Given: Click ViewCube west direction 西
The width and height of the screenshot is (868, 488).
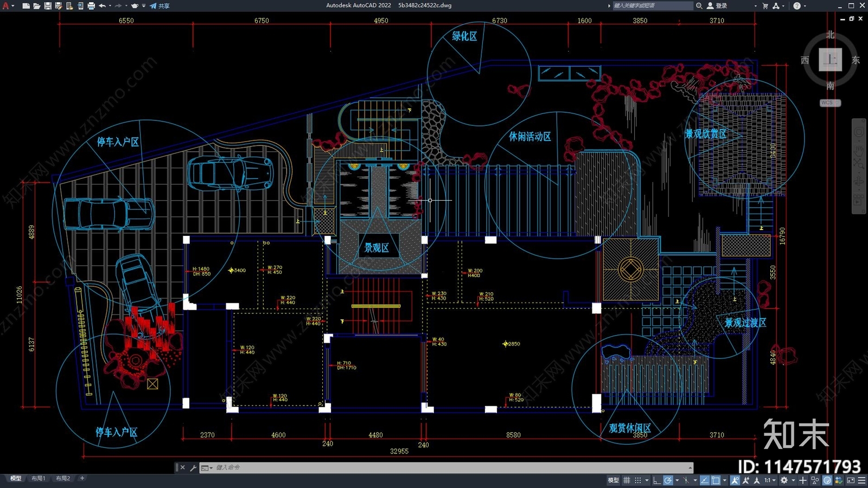Looking at the screenshot, I should point(805,60).
